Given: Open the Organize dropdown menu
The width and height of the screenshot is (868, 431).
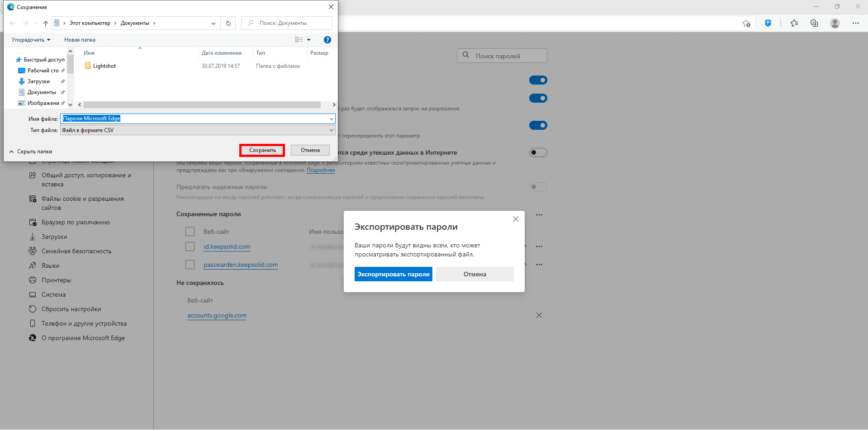Looking at the screenshot, I should tap(31, 40).
